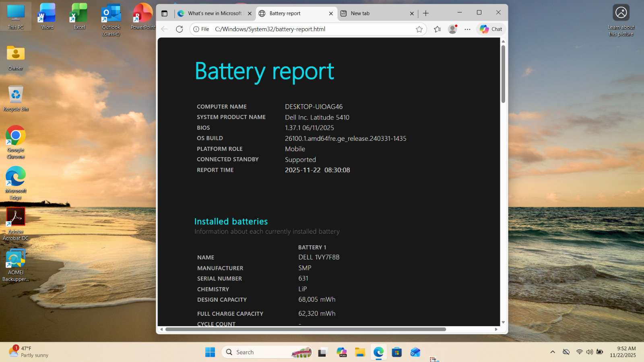Click Learn about this picture icon
This screenshot has height=362, width=644.
pyautogui.click(x=621, y=20)
